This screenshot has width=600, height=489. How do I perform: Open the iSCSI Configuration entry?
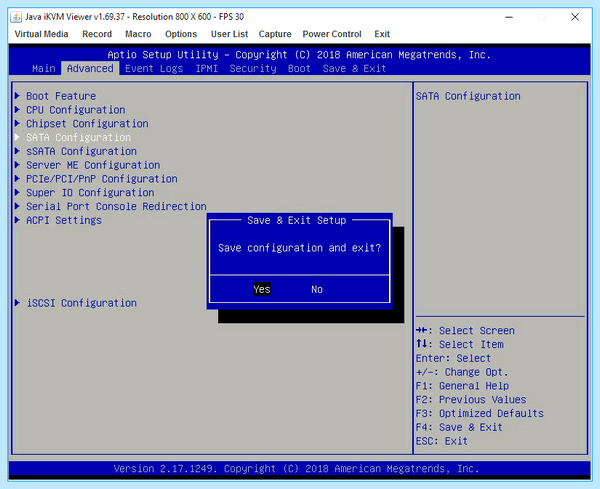coord(82,303)
